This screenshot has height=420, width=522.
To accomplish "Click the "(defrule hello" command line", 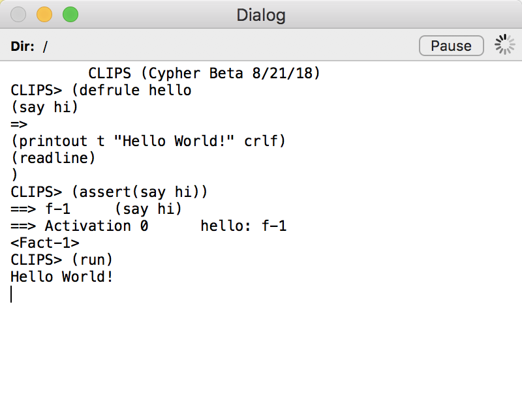I will pos(101,90).
